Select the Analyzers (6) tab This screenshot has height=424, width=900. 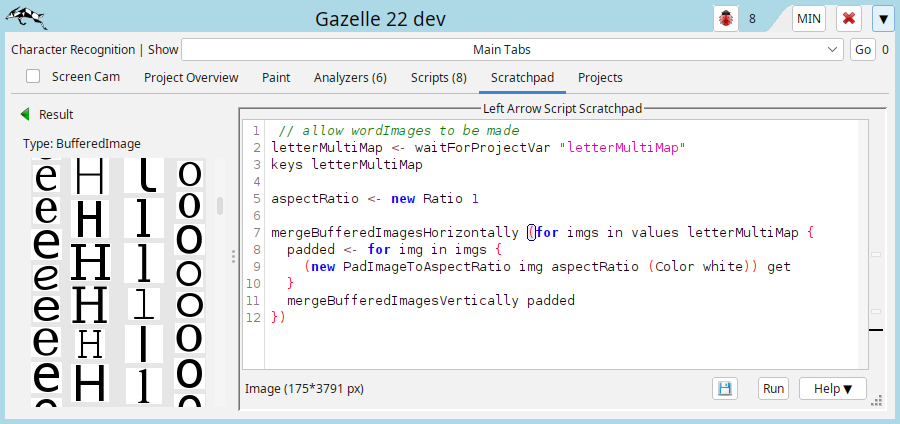(350, 77)
